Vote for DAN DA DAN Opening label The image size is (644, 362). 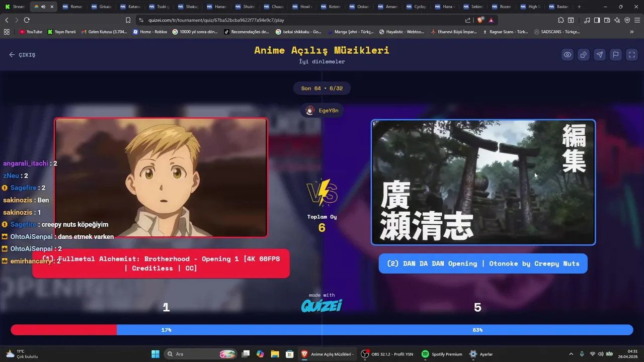coord(483,263)
